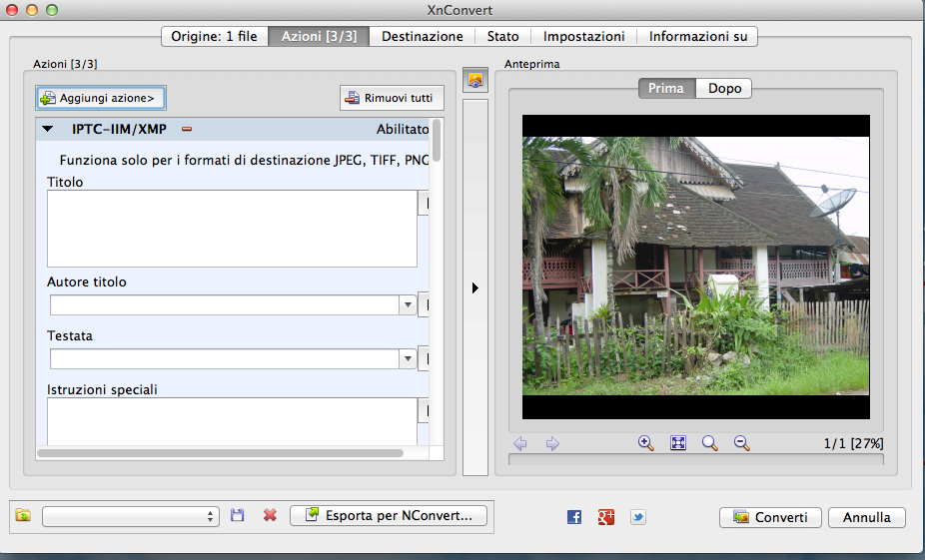This screenshot has height=560, width=925.
Task: Click the load script folder icon
Action: coord(23,515)
